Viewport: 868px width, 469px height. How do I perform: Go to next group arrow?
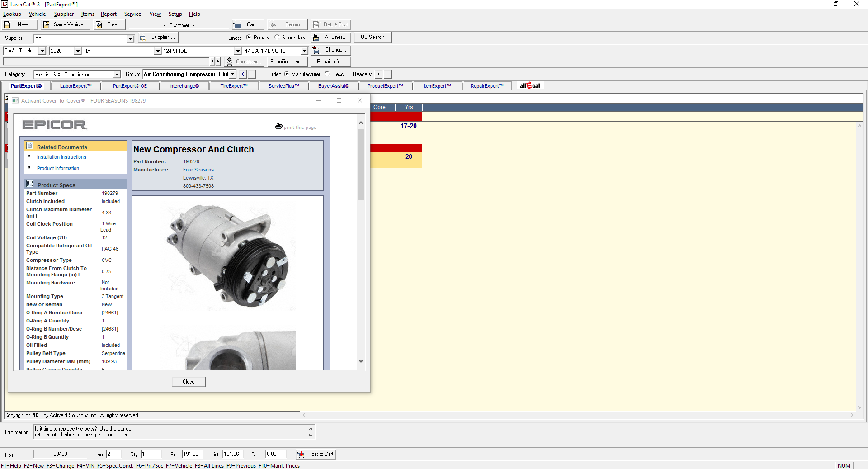252,74
